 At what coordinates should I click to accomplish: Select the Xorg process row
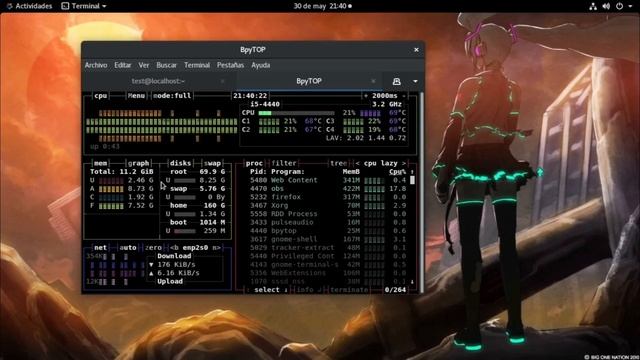(x=328, y=205)
